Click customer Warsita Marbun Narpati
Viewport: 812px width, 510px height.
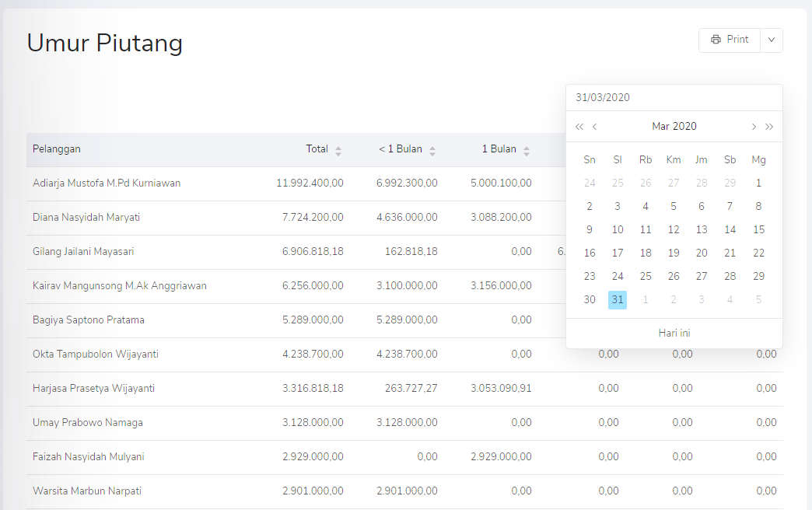[x=87, y=491]
